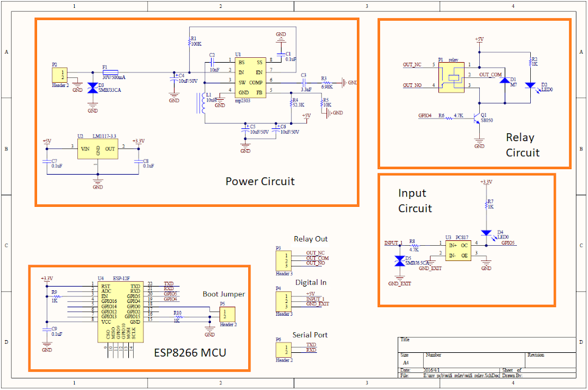Select capacitor C6 symbol
Screen dimensions: 588x390
click(275, 129)
